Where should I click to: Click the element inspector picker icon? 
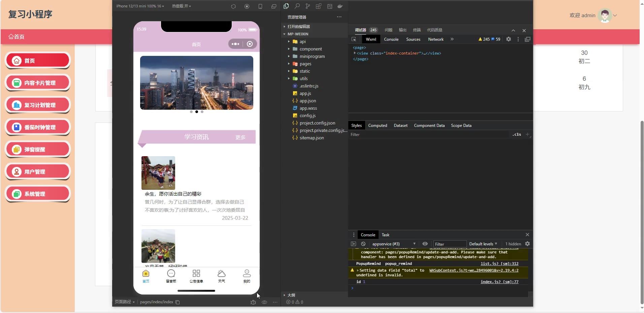[x=354, y=39]
